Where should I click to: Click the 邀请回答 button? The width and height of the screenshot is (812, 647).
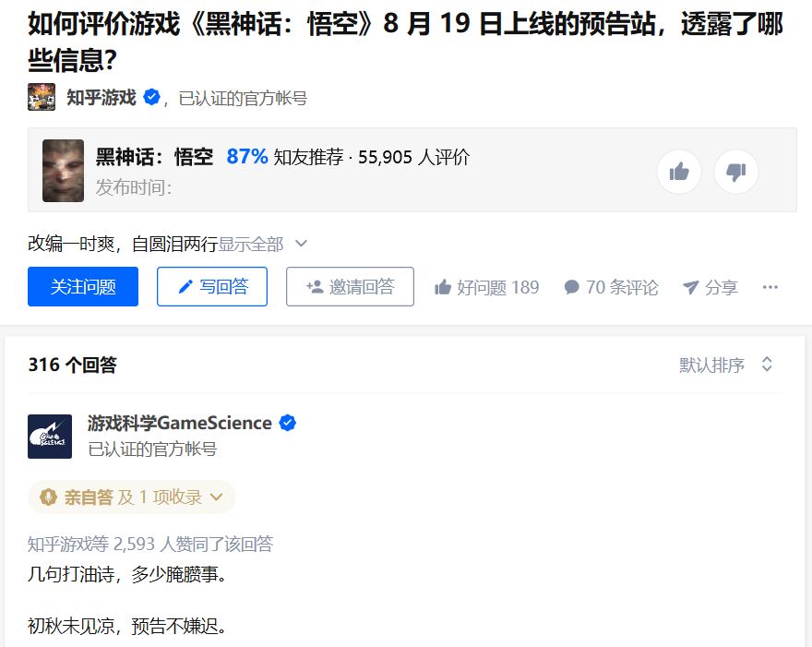350,286
